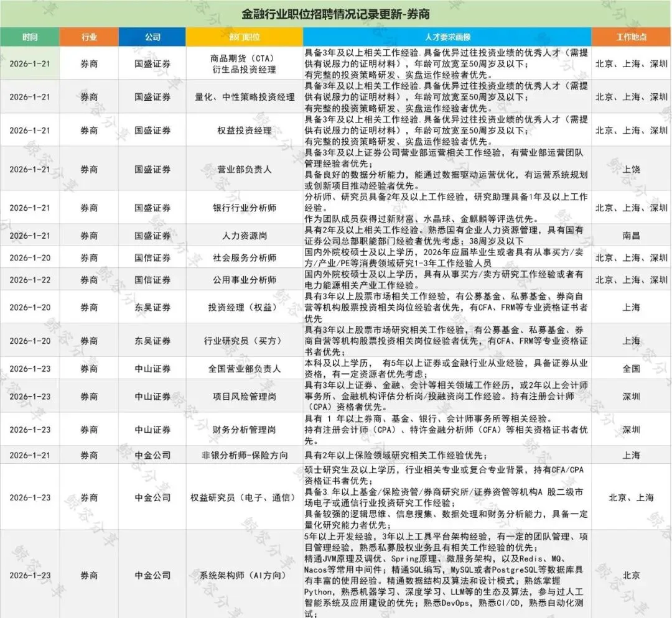The width and height of the screenshot is (672, 618).
Task: Click the 全国 location cell
Action: (632, 369)
